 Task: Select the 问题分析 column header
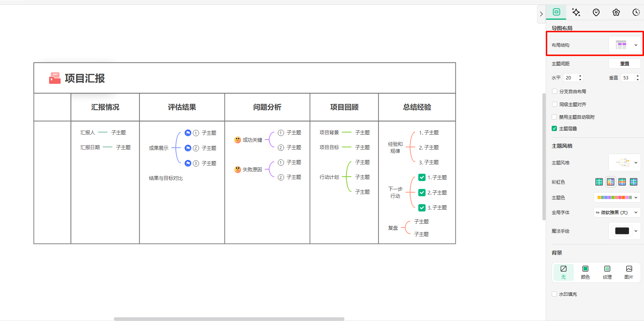tap(267, 107)
